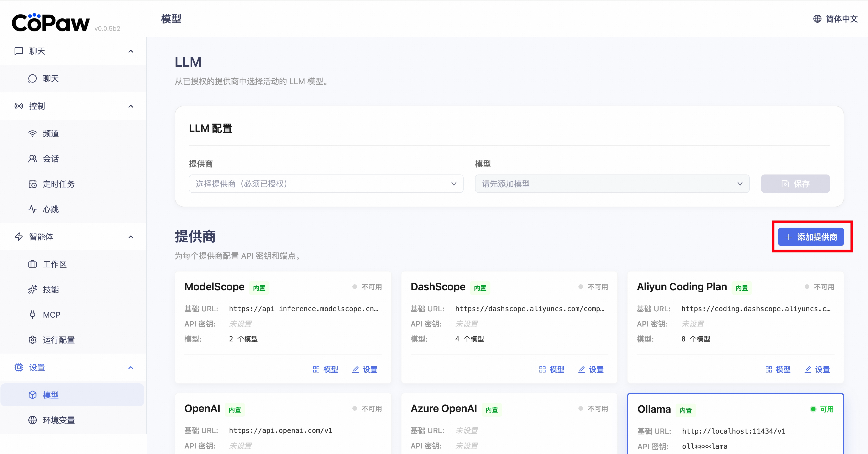
Task: Click the globe language icon
Action: pyautogui.click(x=817, y=19)
